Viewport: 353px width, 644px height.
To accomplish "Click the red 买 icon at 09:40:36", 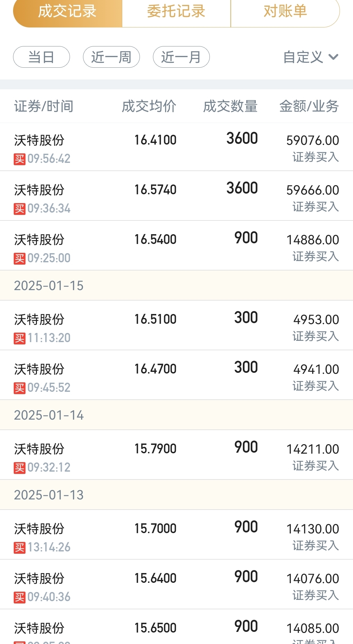I will [20, 598].
